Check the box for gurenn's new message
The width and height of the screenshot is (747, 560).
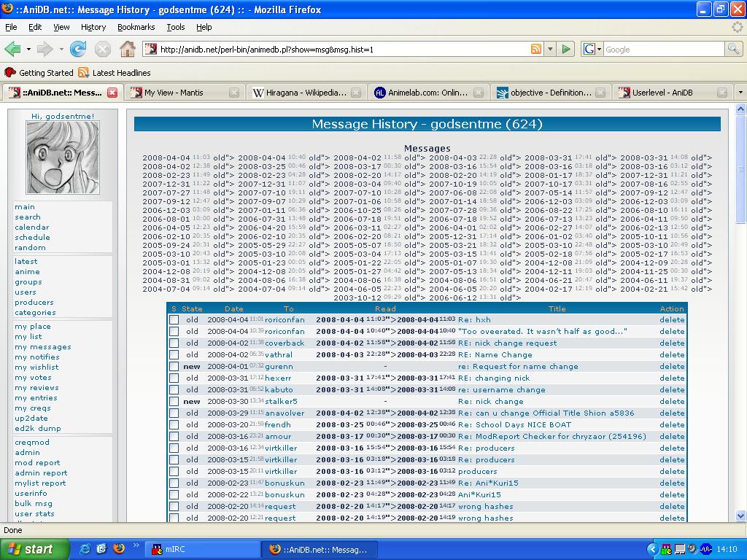174,367
